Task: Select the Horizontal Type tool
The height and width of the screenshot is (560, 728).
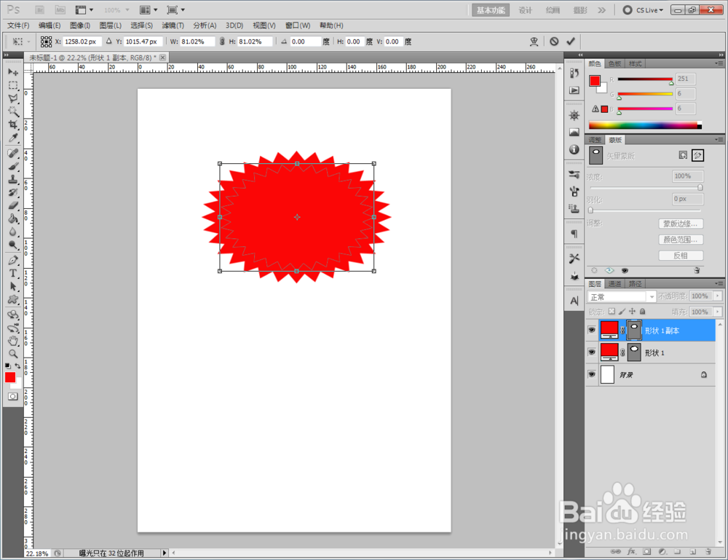Action: (x=13, y=274)
